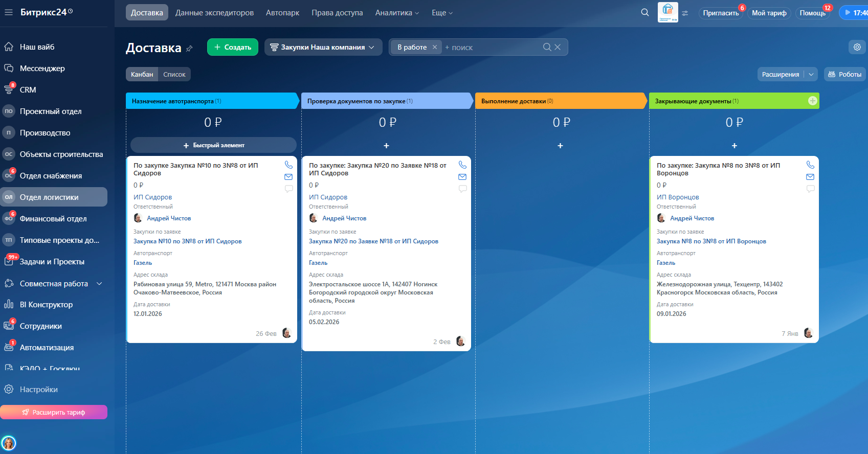868x454 pixels.
Task: Click the green Создать button
Action: 233,47
